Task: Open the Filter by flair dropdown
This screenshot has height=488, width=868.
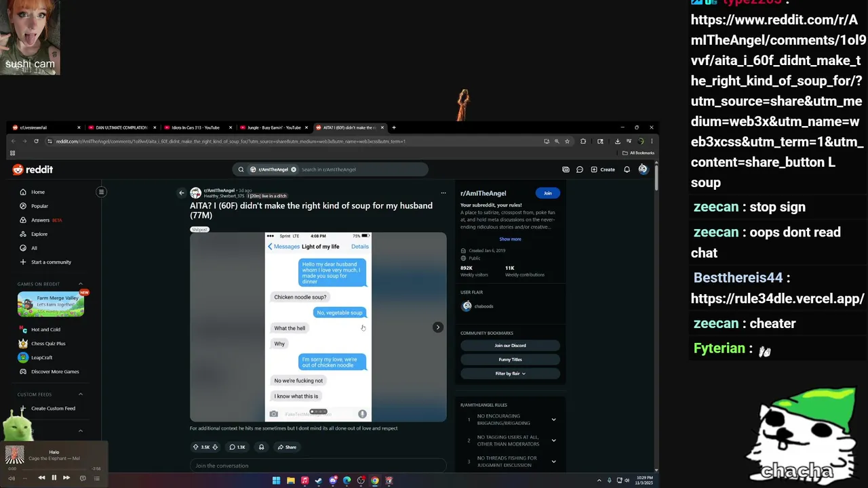Action: click(x=510, y=373)
